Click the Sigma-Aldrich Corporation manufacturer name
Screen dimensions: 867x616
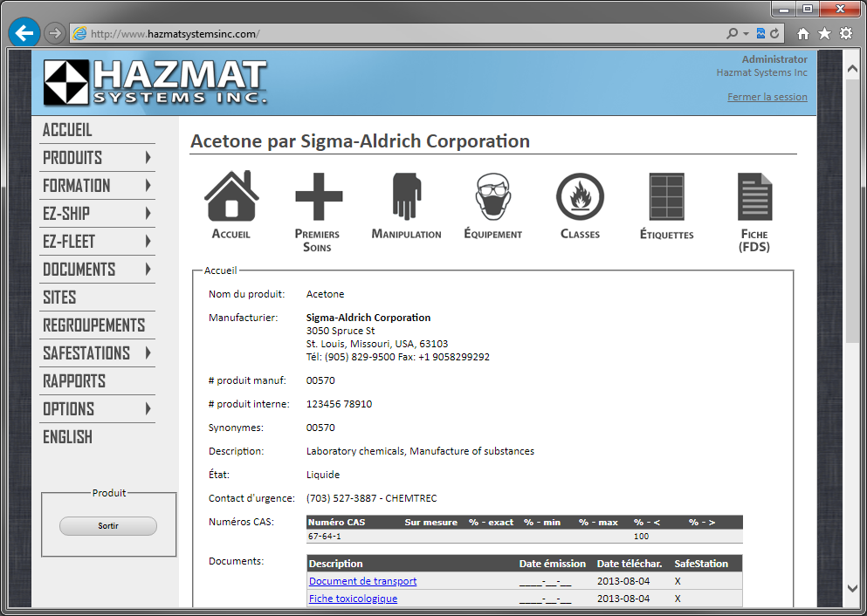368,318
